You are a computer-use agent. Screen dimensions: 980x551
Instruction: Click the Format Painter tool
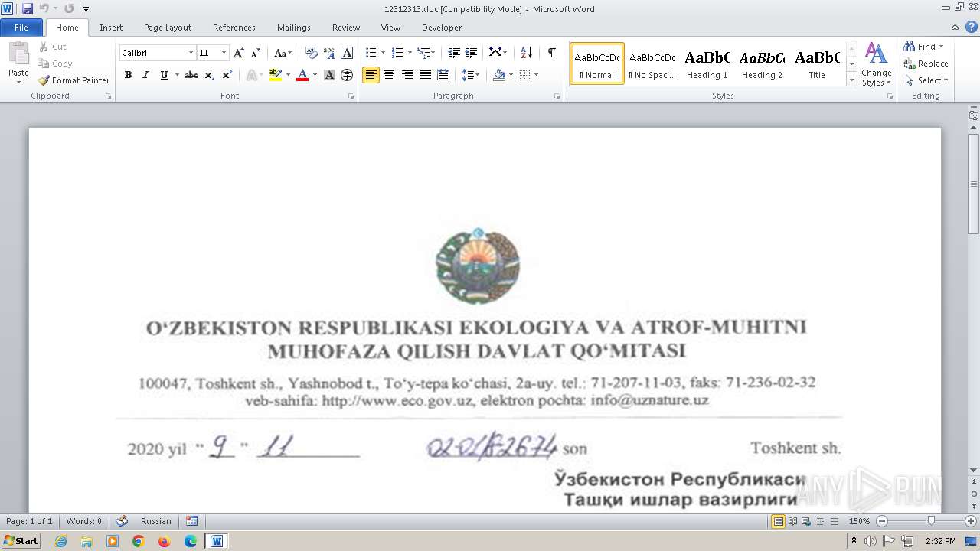[73, 80]
